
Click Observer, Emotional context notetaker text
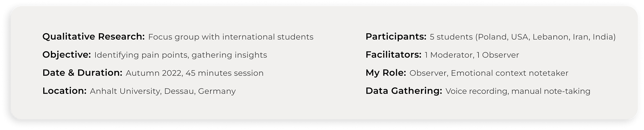pyautogui.click(x=489, y=73)
